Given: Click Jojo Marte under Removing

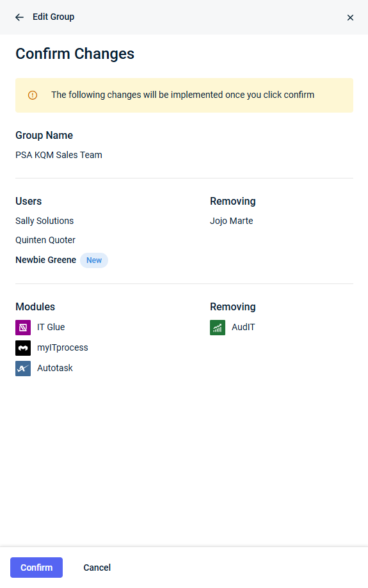Looking at the screenshot, I should point(232,221).
